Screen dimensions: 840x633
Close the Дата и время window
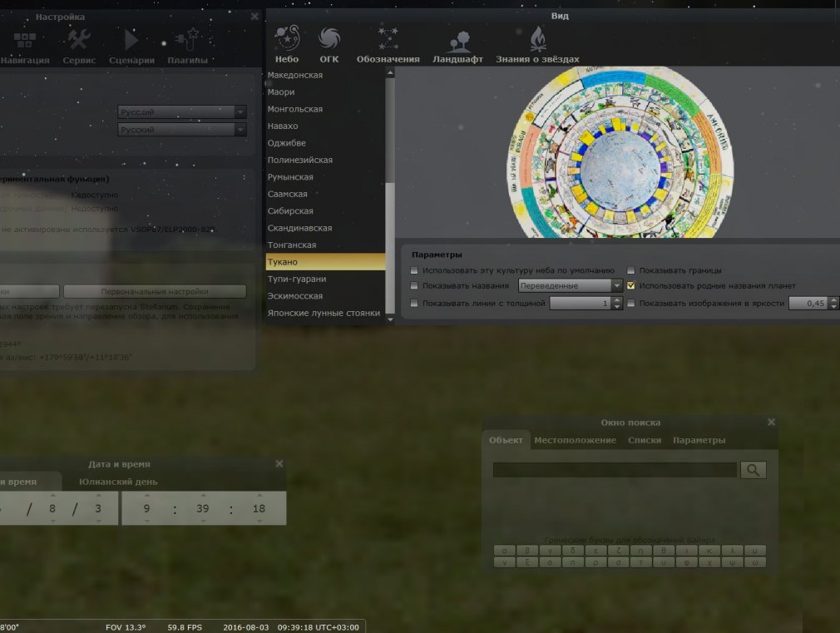click(x=279, y=463)
